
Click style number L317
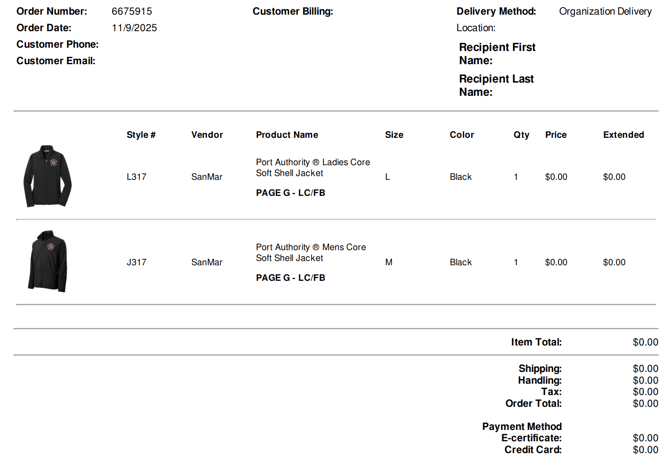[x=136, y=177]
